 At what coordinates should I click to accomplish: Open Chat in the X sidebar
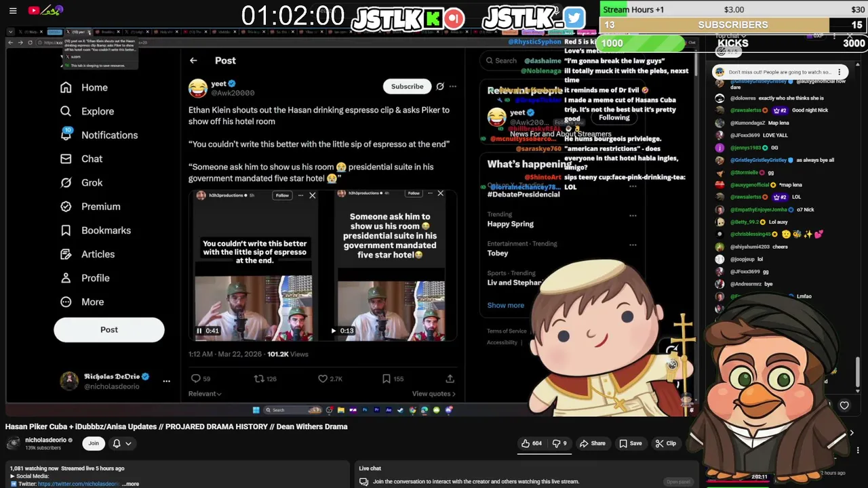pos(81,159)
